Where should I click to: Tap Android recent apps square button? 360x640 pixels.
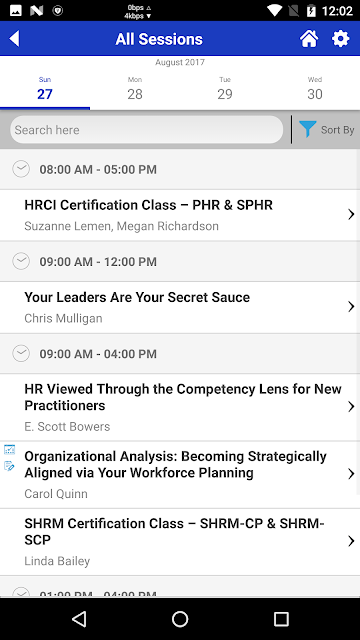[x=281, y=619]
